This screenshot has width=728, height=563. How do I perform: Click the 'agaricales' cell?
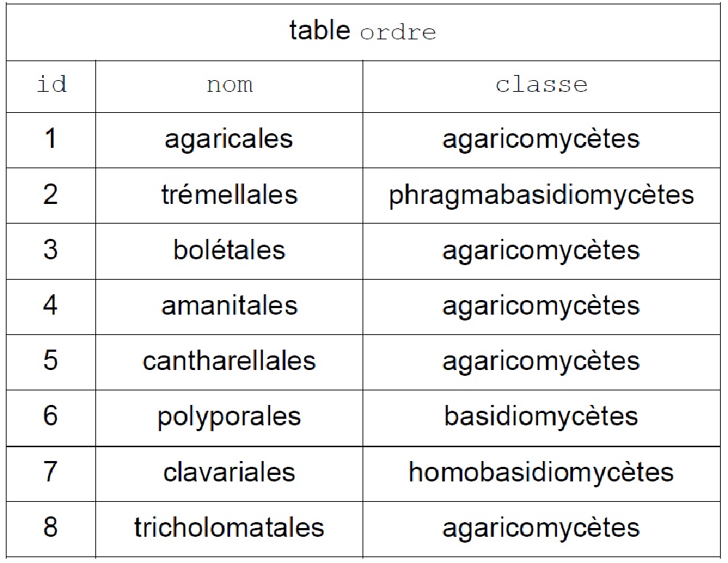229,140
